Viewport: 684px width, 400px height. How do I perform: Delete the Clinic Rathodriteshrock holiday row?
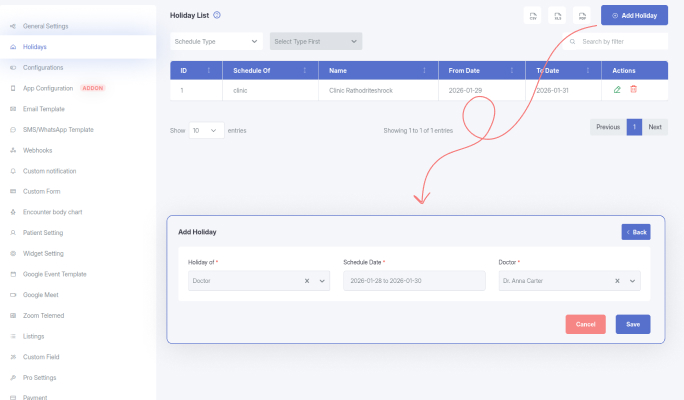point(633,89)
